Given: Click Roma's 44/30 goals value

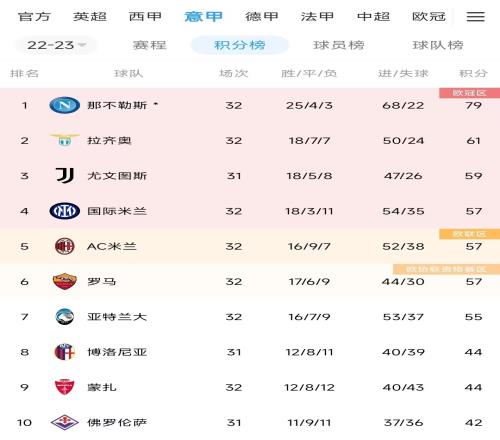Looking at the screenshot, I should click(x=403, y=281).
